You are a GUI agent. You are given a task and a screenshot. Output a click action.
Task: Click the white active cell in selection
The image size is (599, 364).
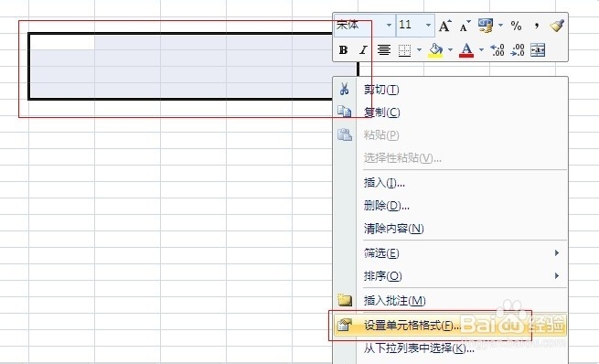pos(62,42)
